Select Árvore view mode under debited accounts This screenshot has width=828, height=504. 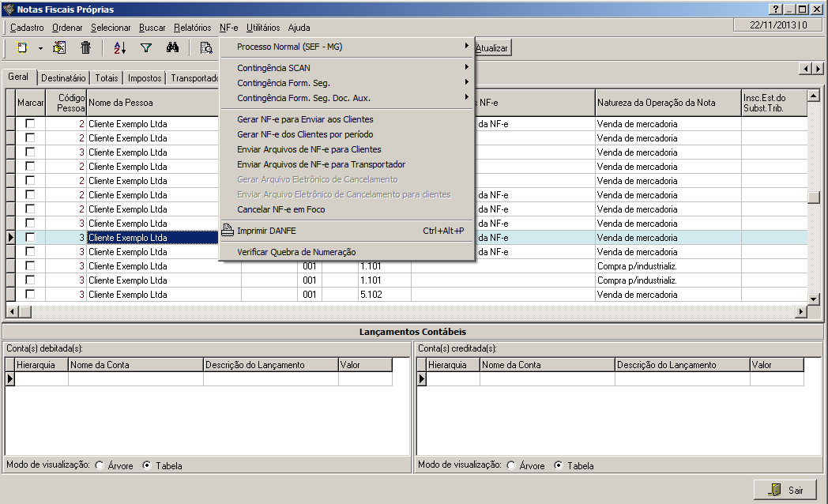100,465
